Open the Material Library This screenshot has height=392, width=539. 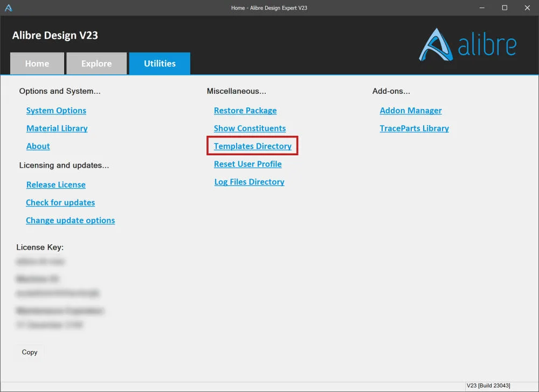57,128
